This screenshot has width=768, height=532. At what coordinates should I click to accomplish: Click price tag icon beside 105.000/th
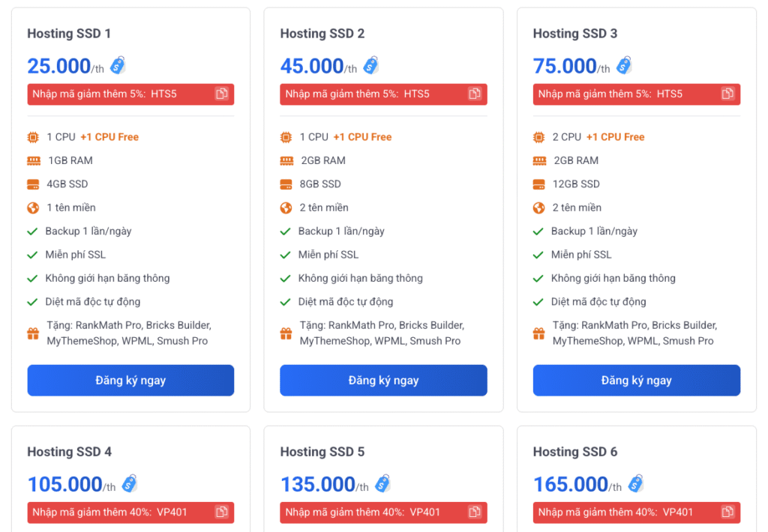point(129,484)
